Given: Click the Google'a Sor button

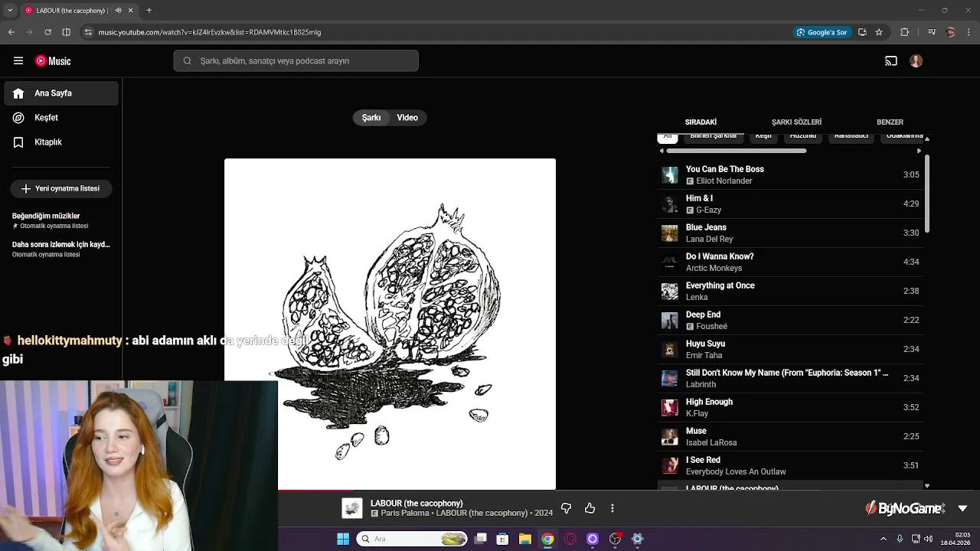Looking at the screenshot, I should click(822, 32).
